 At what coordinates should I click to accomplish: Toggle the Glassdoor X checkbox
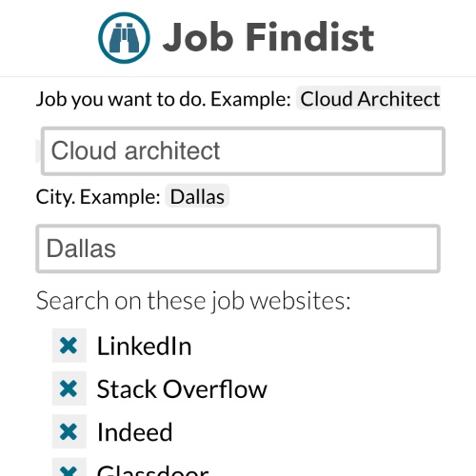[69, 467]
